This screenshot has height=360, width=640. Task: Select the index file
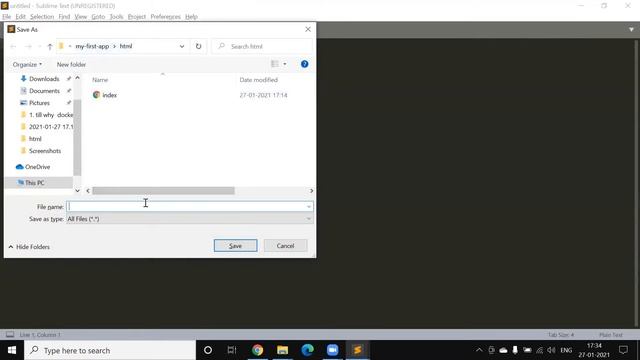[109, 95]
